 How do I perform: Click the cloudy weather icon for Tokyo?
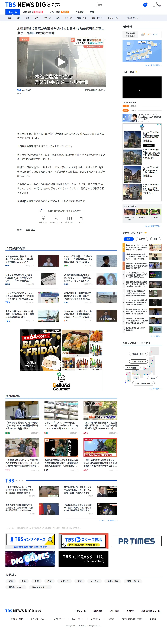click(143, 34)
